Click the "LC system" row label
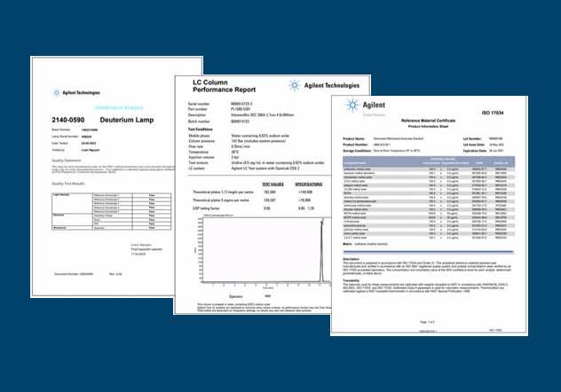This screenshot has height=392, width=561. tap(196, 169)
